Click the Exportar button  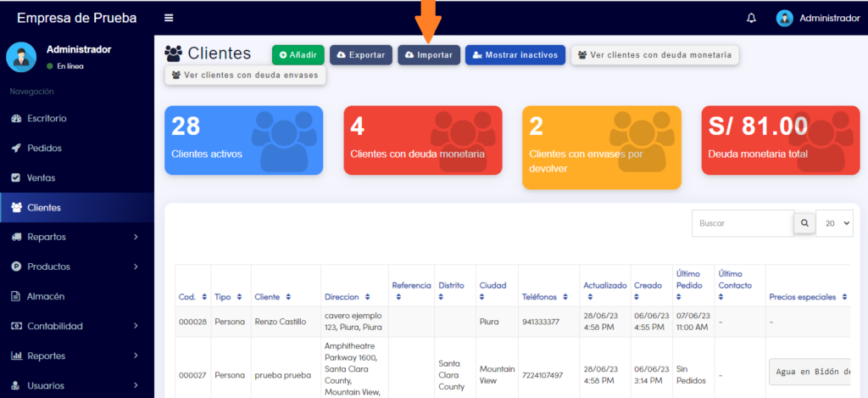pyautogui.click(x=361, y=55)
